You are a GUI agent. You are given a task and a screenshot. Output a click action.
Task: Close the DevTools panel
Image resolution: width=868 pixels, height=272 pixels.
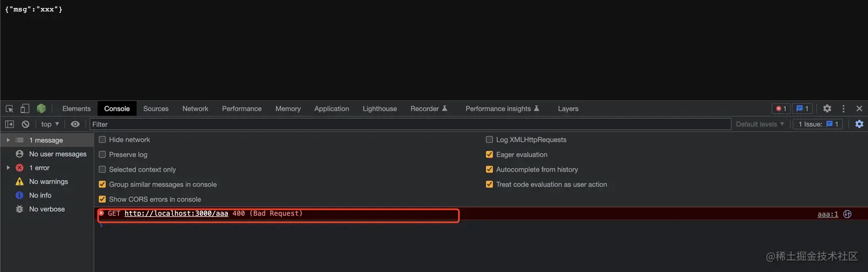tap(859, 108)
